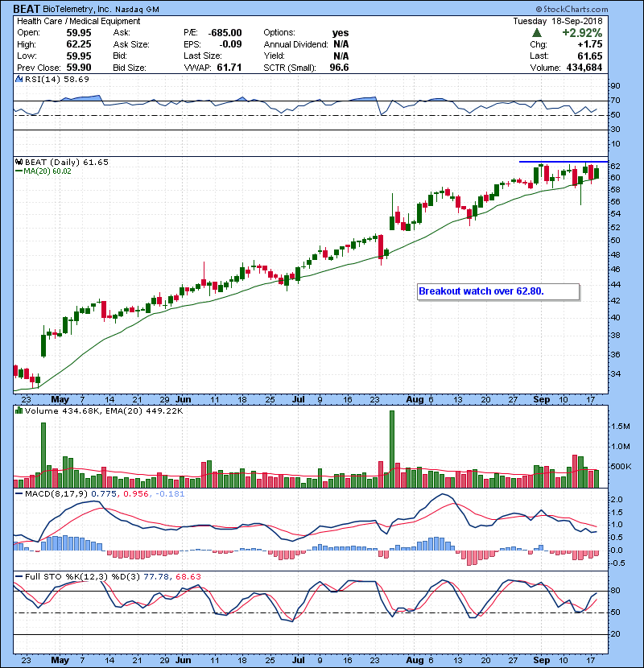The image size is (644, 668).
Task: Click the VWAP value 61.71
Action: tap(229, 68)
